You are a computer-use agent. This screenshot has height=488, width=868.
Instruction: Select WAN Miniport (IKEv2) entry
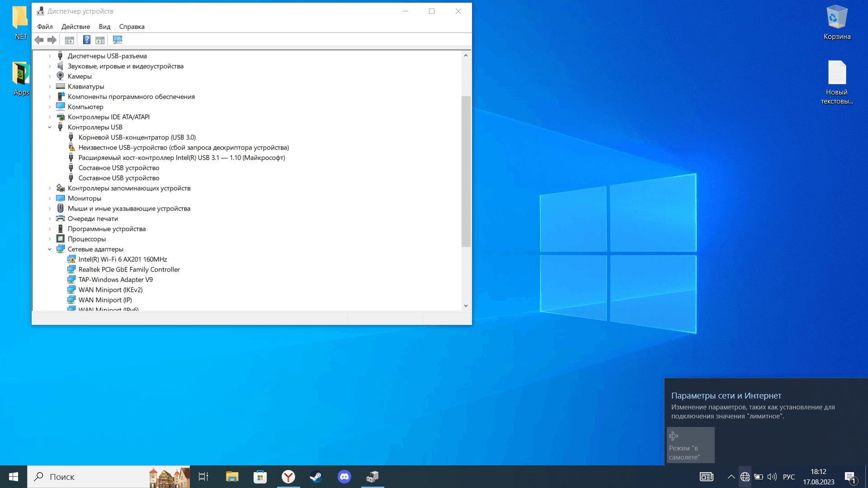[x=110, y=290]
